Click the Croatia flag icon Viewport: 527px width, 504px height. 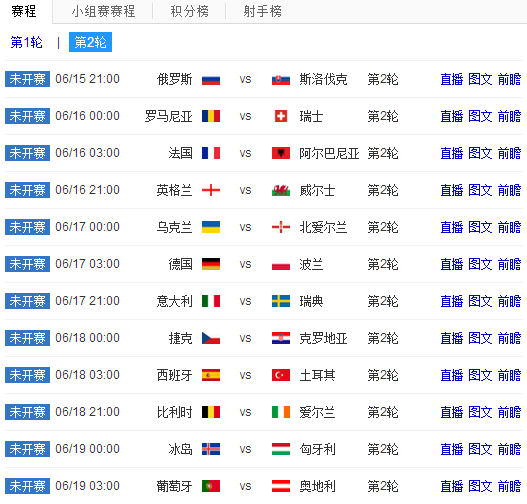click(281, 338)
